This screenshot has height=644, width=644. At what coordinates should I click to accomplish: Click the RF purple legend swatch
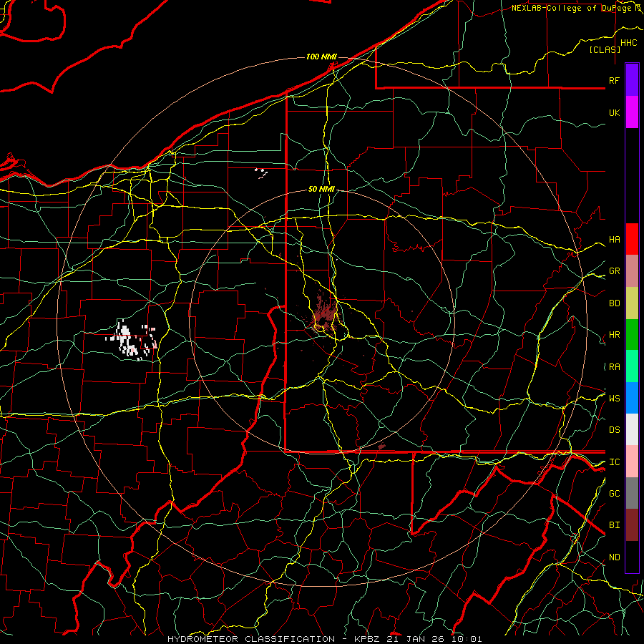tap(632, 80)
